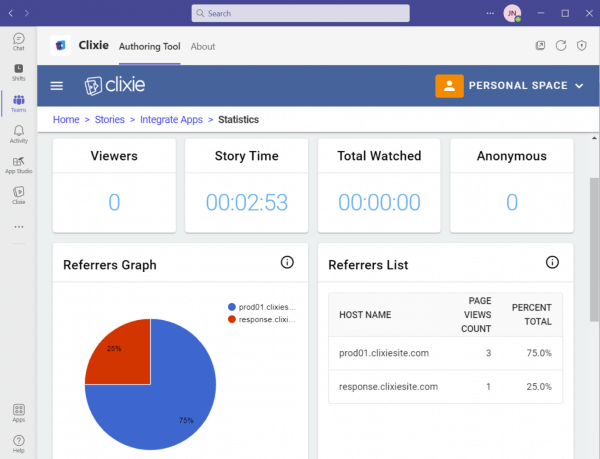This screenshot has height=459, width=600.
Task: Open Chat in Teams sidebar
Action: click(x=18, y=42)
